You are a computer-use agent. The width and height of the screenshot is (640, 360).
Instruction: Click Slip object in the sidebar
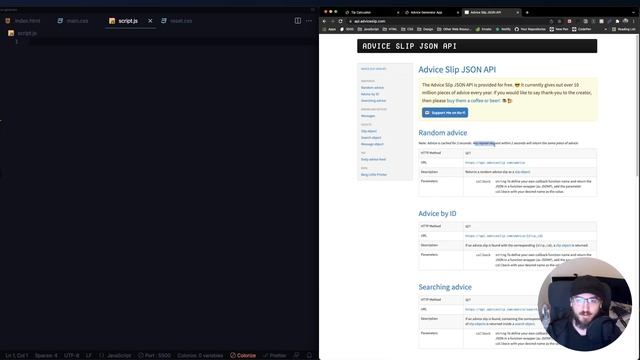[x=369, y=131]
